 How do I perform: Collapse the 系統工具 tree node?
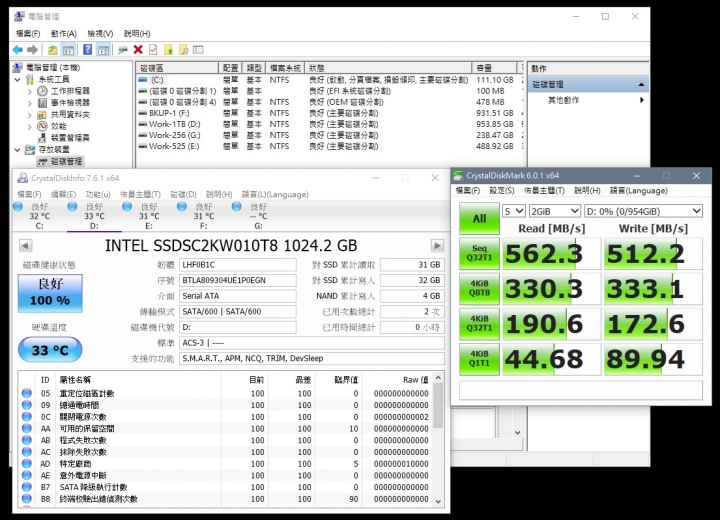pos(17,79)
